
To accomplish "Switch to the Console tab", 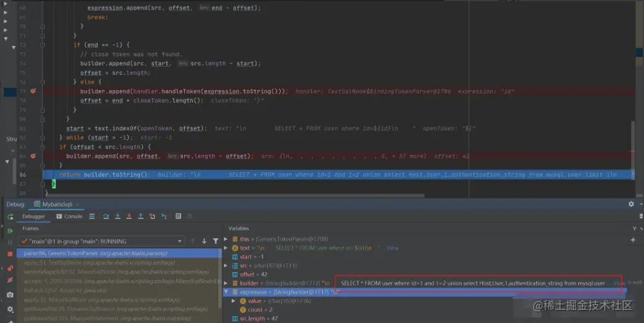I will 70,216.
